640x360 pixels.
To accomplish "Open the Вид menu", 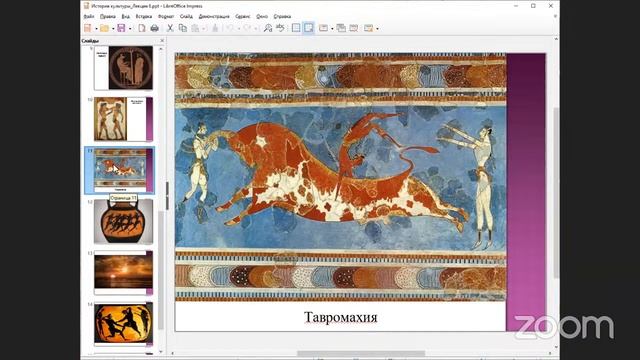I will pos(125,17).
